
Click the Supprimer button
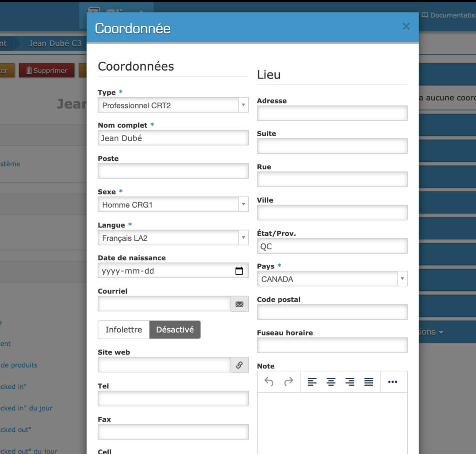pos(46,71)
